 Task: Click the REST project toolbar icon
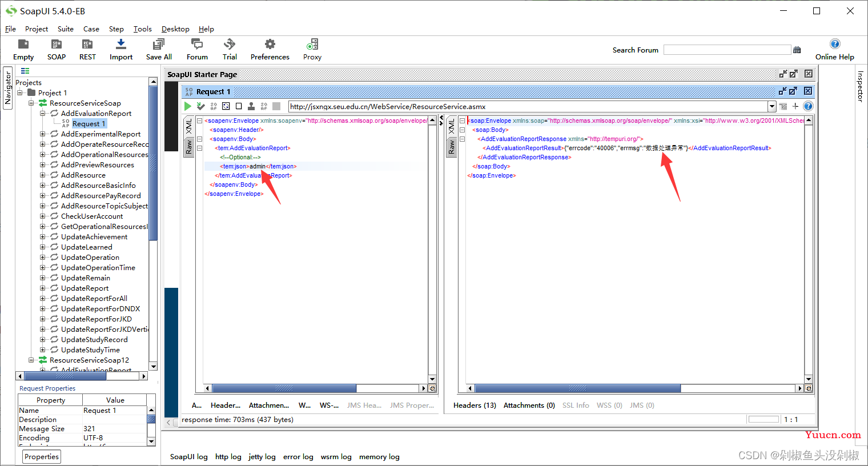point(87,50)
